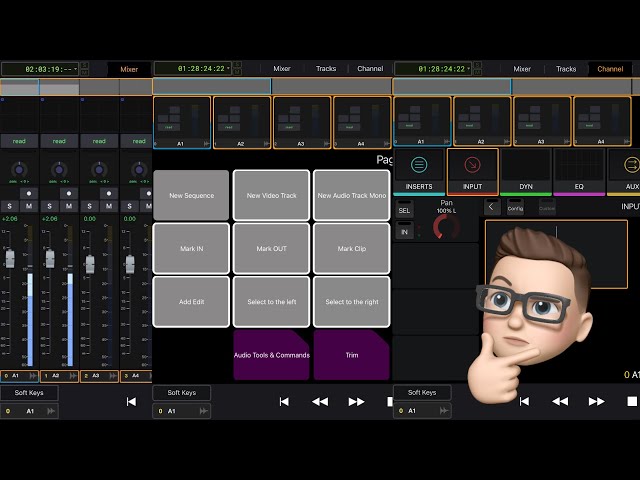Viewport: 640px width, 480px height.
Task: Go to start in soft keys view transport
Action: pyautogui.click(x=284, y=402)
